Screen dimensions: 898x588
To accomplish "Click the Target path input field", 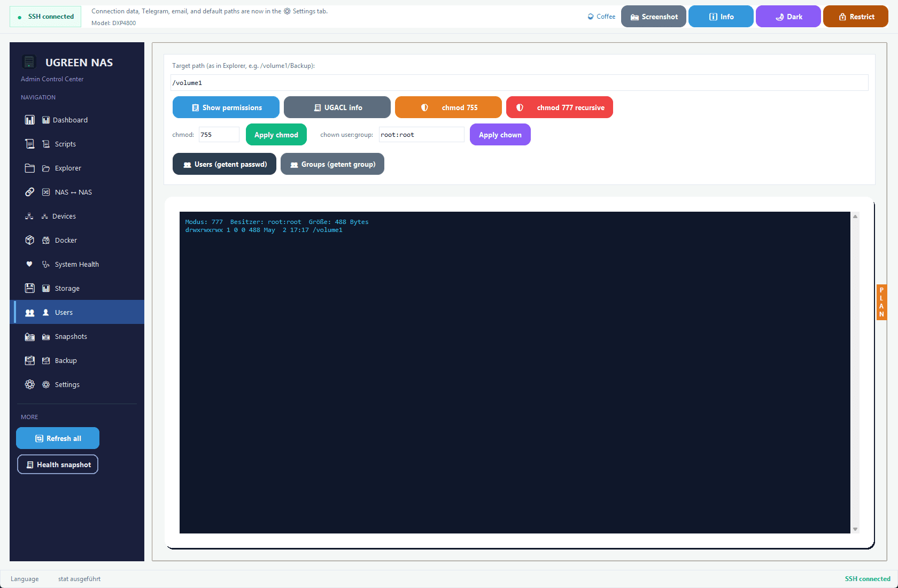I will (x=519, y=83).
